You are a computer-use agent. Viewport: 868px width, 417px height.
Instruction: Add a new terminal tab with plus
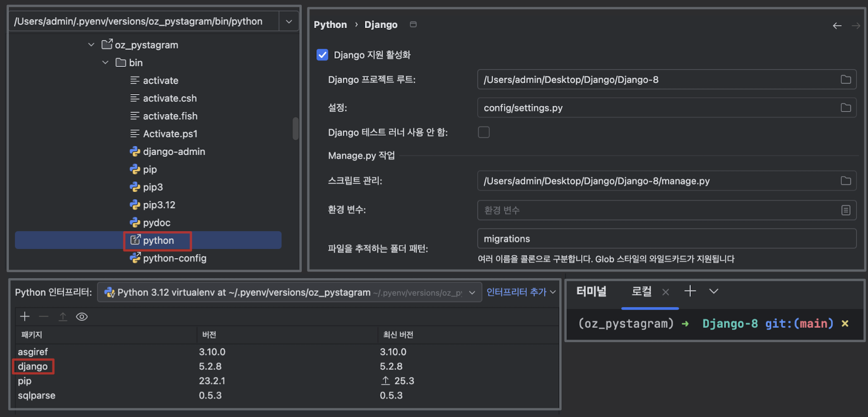click(x=690, y=291)
